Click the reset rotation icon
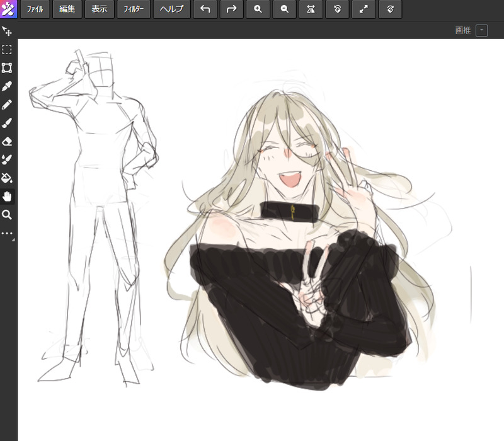 click(390, 9)
